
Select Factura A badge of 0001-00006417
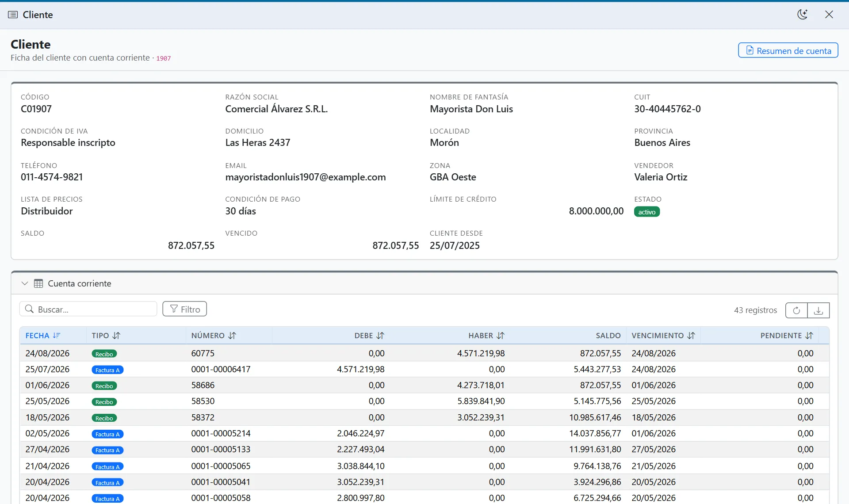pos(107,370)
